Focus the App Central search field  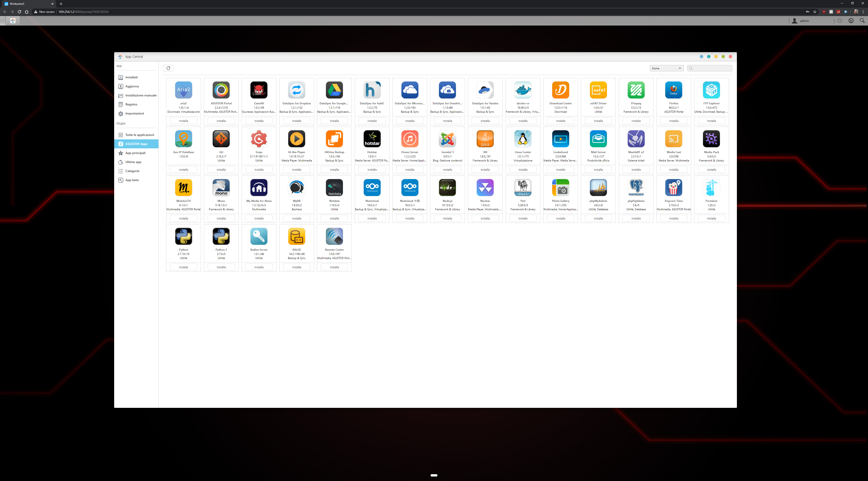click(710, 68)
